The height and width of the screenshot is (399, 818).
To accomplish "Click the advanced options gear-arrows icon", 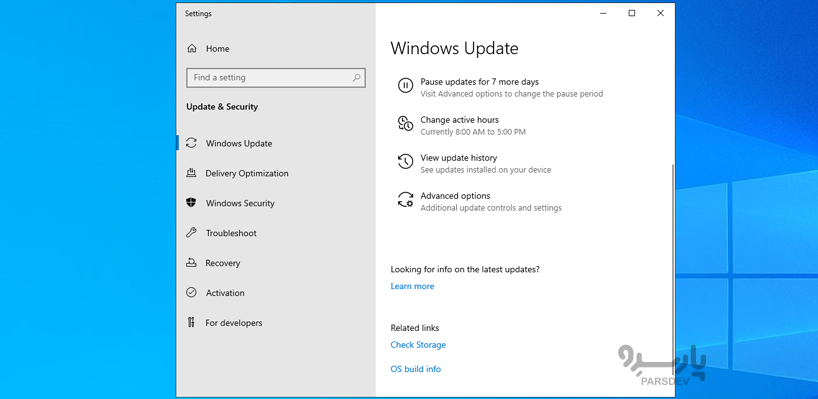I will click(x=405, y=200).
